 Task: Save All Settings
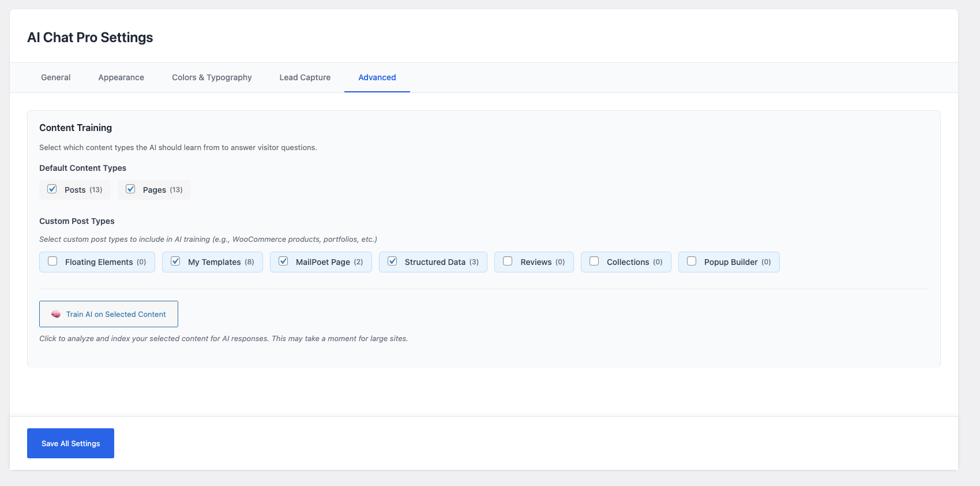point(70,443)
